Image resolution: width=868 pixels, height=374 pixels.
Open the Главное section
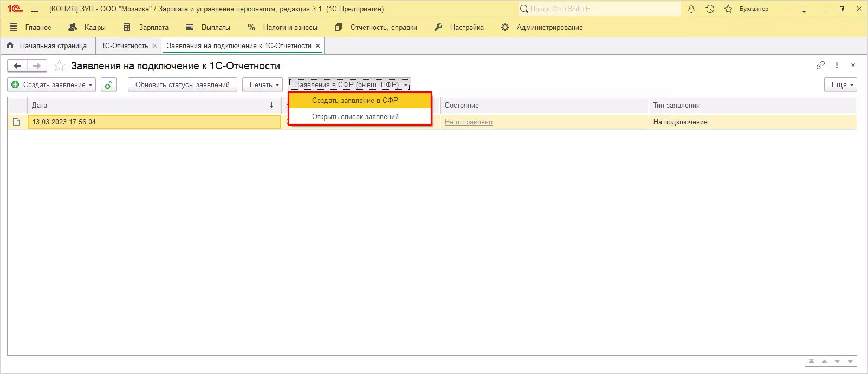pos(30,27)
